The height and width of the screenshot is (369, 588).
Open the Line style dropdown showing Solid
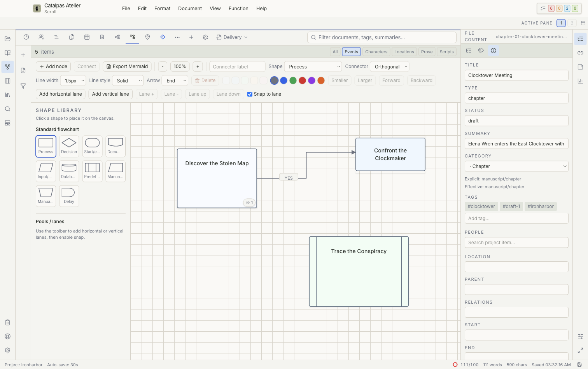(128, 80)
